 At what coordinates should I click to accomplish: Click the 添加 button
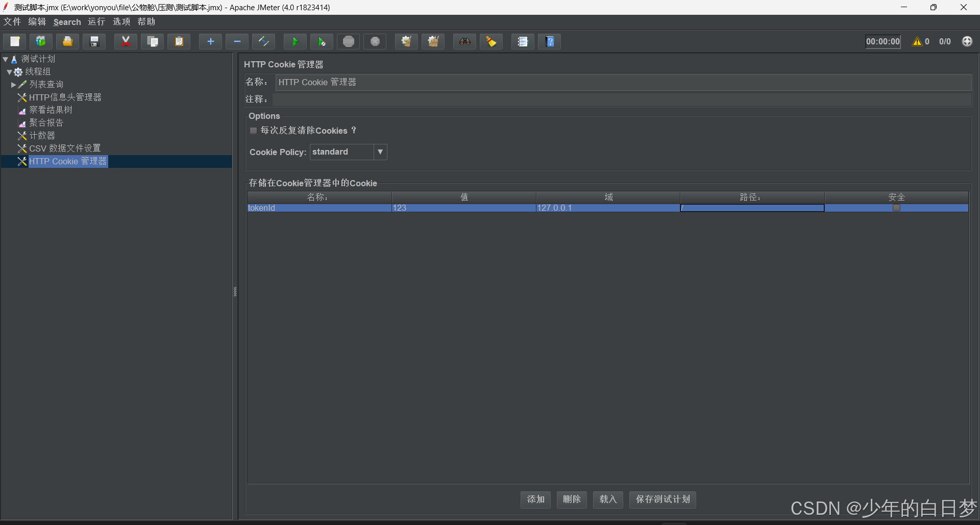coord(535,499)
